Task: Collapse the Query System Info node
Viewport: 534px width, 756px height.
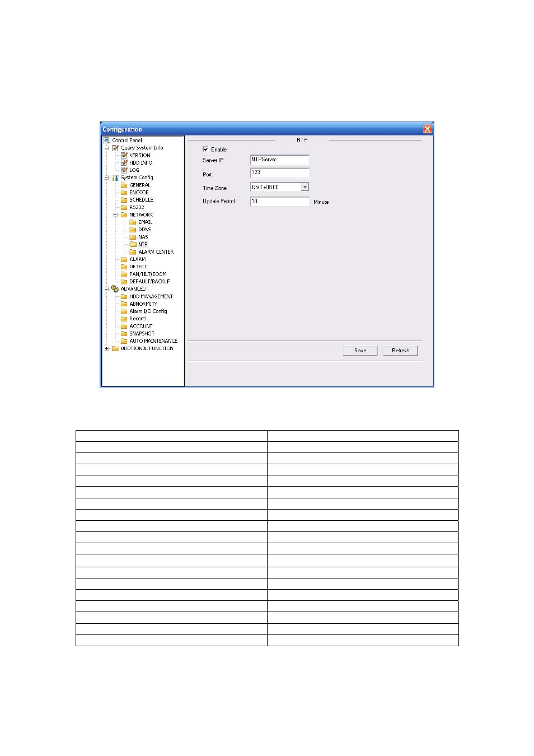Action: pos(106,148)
